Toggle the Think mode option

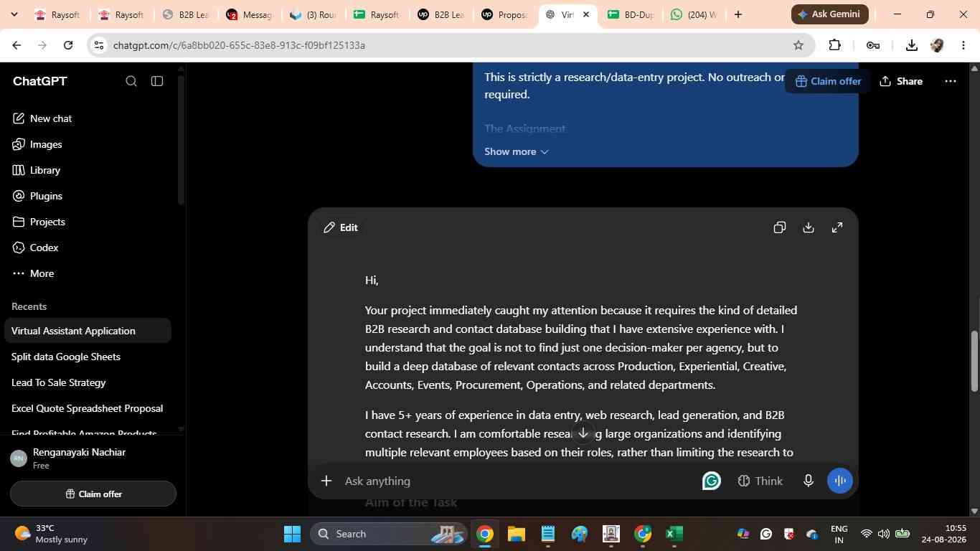pos(760,481)
